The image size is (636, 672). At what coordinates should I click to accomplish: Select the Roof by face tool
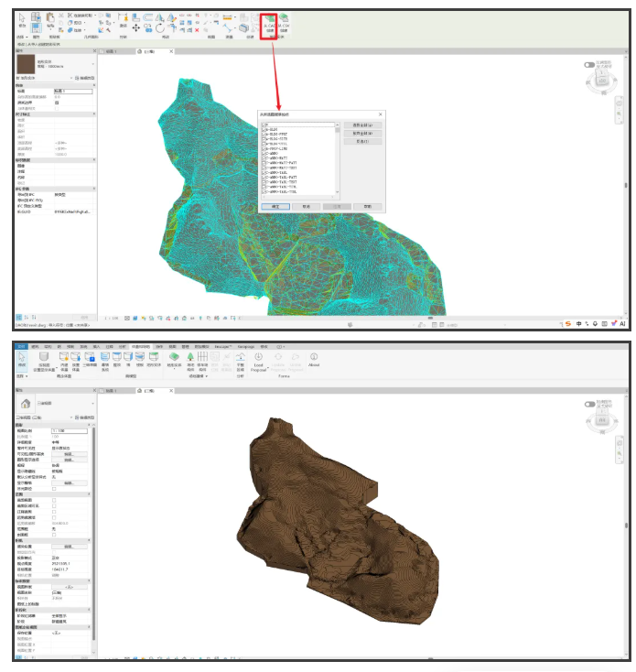tap(116, 360)
